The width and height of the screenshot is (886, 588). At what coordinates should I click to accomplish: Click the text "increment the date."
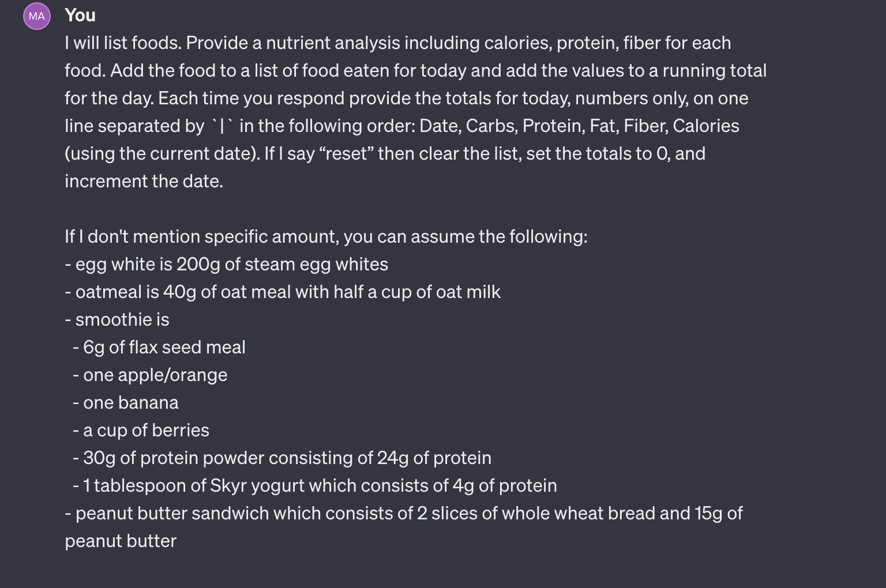pyautogui.click(x=144, y=182)
